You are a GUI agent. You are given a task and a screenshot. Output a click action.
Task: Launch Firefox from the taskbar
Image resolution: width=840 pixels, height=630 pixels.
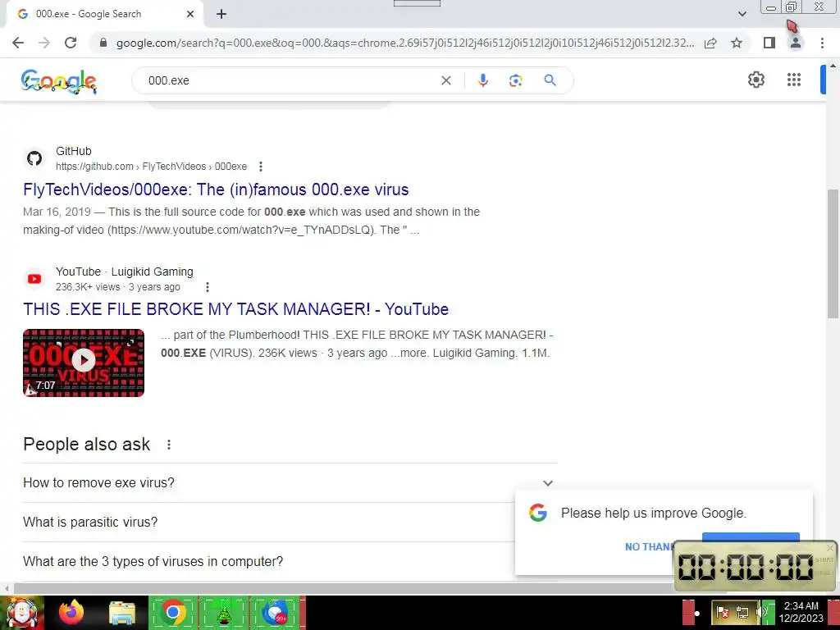coord(72,613)
